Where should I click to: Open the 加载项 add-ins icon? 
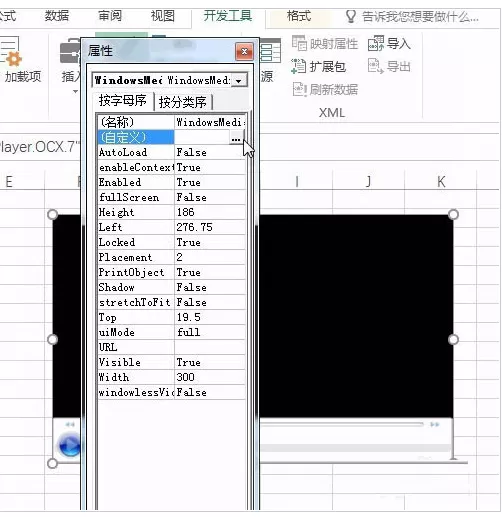click(12, 52)
